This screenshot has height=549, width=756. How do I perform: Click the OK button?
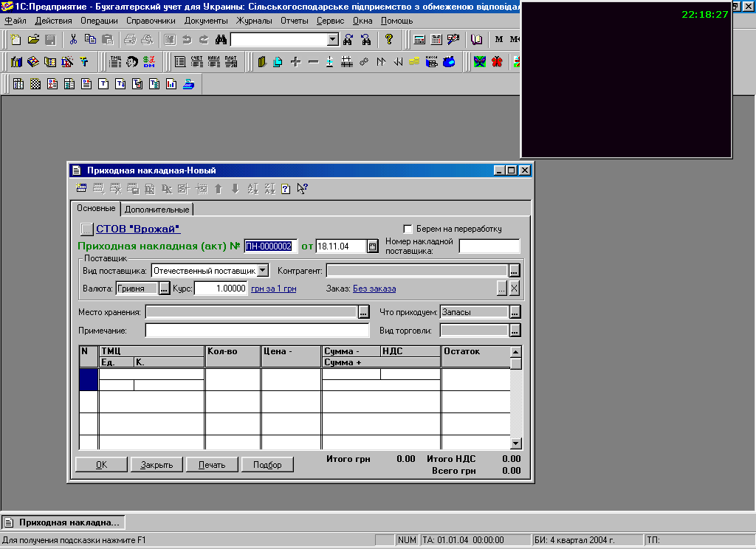(102, 465)
